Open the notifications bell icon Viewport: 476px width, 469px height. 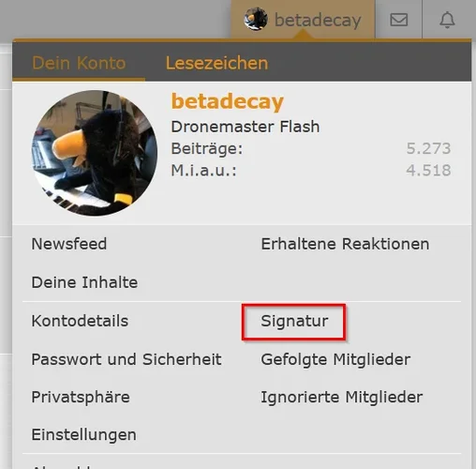pos(447,20)
